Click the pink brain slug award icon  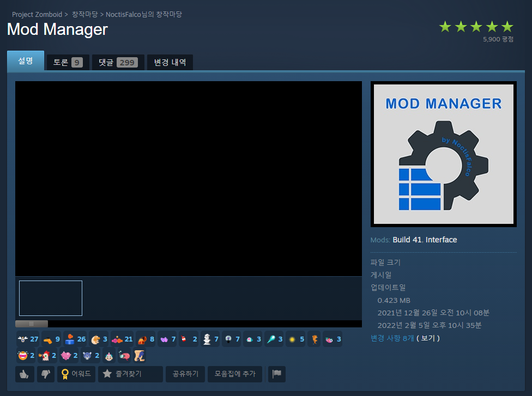coord(124,356)
